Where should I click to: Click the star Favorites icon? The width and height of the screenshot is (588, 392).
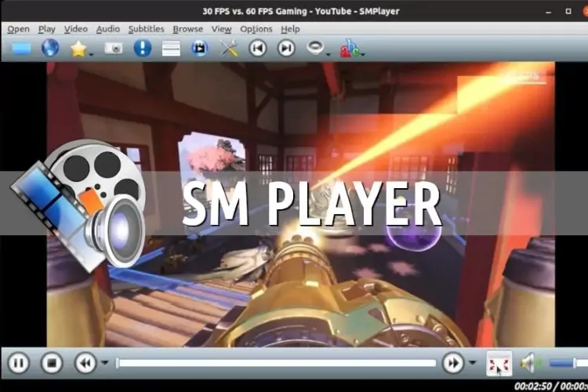pyautogui.click(x=78, y=49)
